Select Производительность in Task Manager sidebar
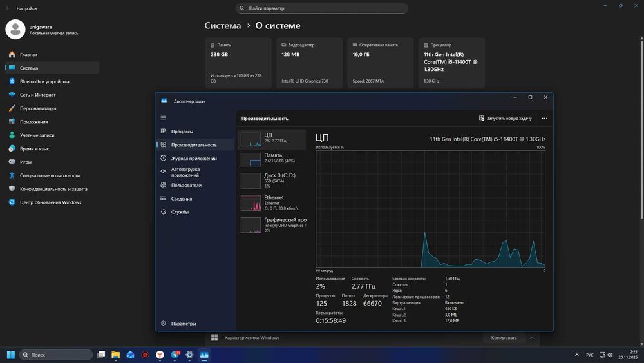This screenshot has height=363, width=644. (x=194, y=144)
